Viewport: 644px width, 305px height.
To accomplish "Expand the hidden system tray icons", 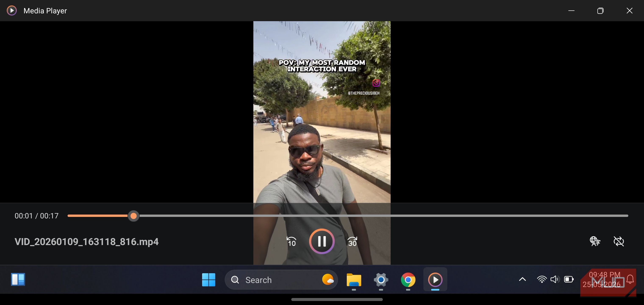I will 522,279.
